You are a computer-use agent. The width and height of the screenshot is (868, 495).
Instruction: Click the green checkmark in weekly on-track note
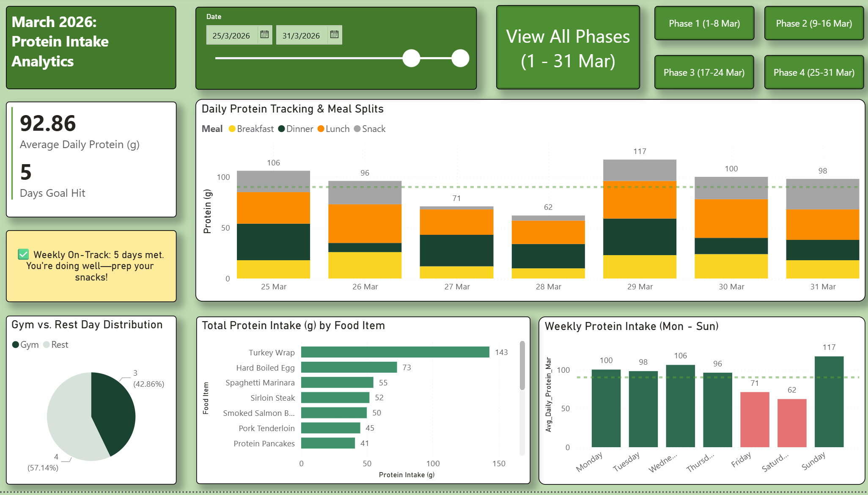pyautogui.click(x=23, y=254)
